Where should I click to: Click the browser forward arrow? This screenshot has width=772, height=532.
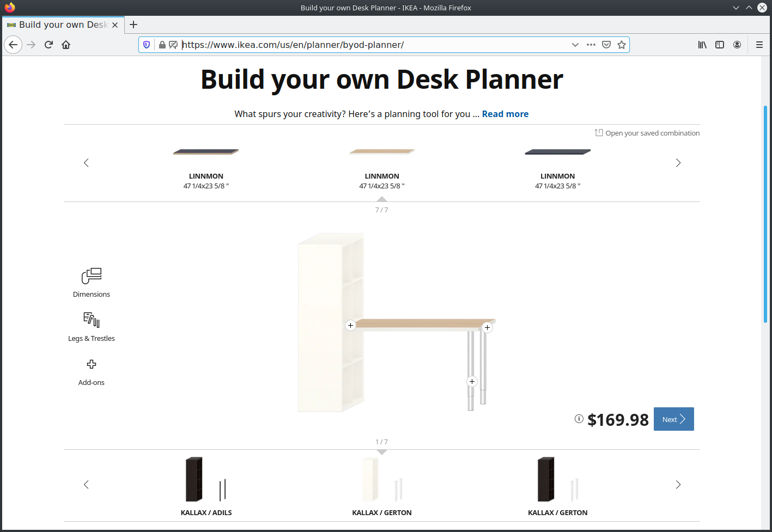pyautogui.click(x=31, y=45)
